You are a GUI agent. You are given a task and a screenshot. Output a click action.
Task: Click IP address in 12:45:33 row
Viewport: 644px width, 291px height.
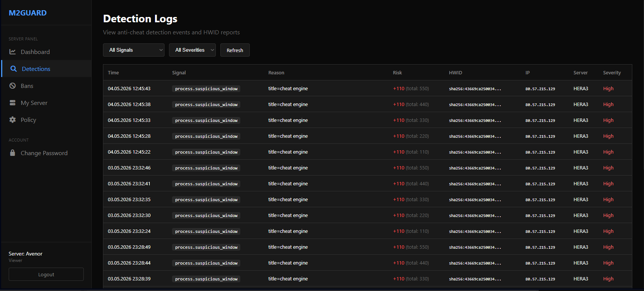click(x=540, y=120)
